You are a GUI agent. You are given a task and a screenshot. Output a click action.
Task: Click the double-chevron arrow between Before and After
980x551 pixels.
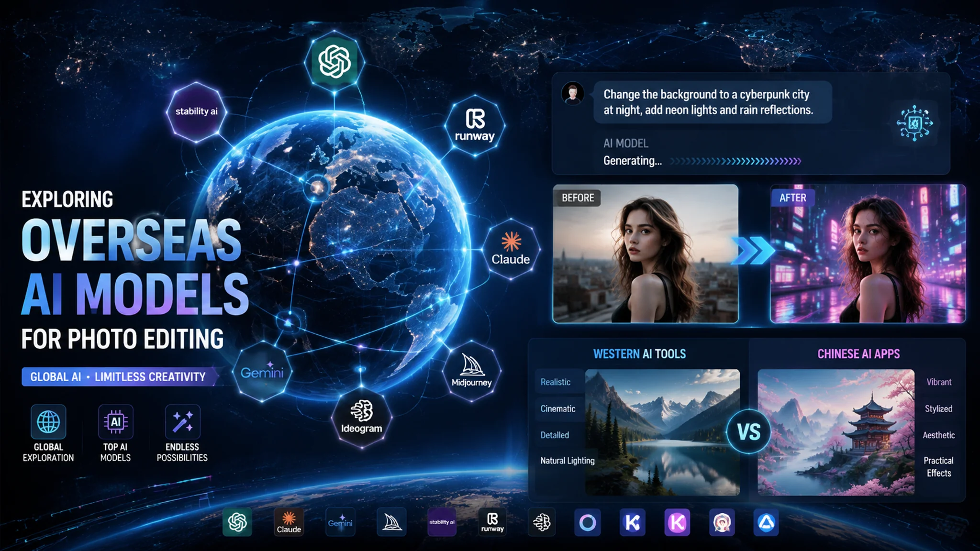[754, 250]
